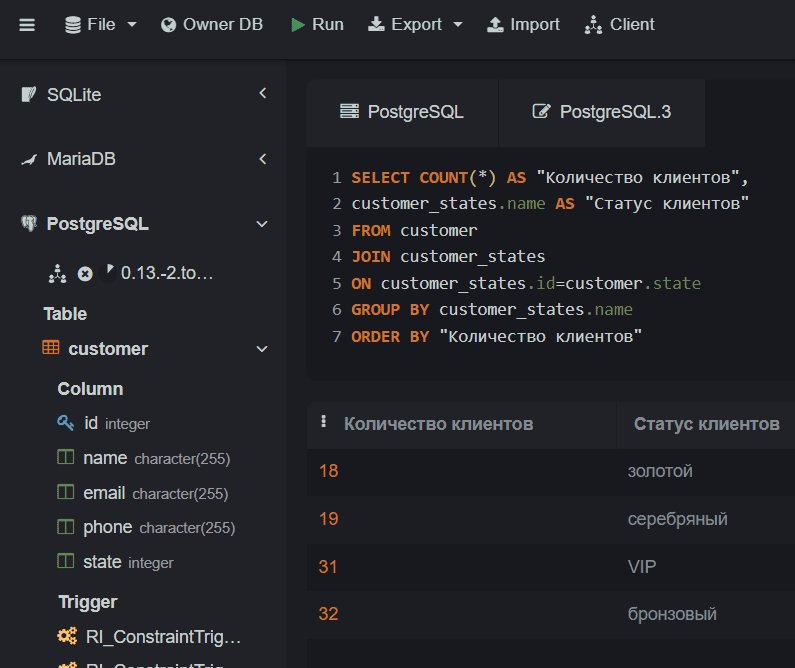Sort by Статус клиентов column header

tap(707, 424)
